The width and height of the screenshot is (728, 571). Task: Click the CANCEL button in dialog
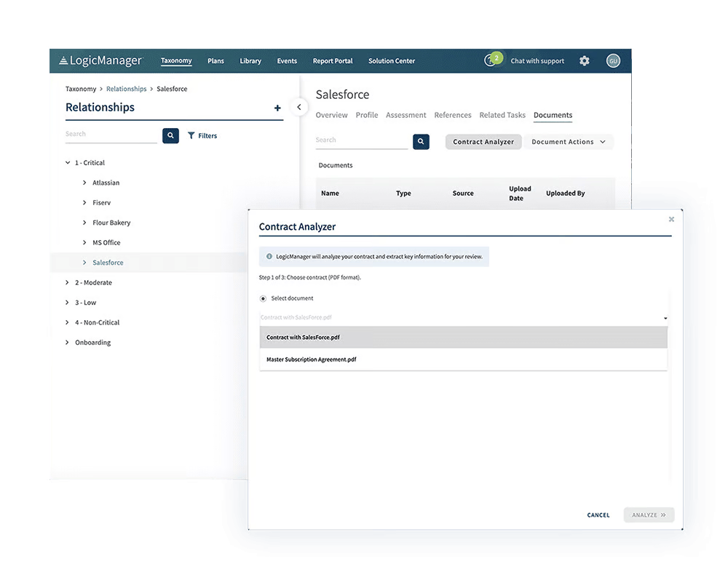598,515
